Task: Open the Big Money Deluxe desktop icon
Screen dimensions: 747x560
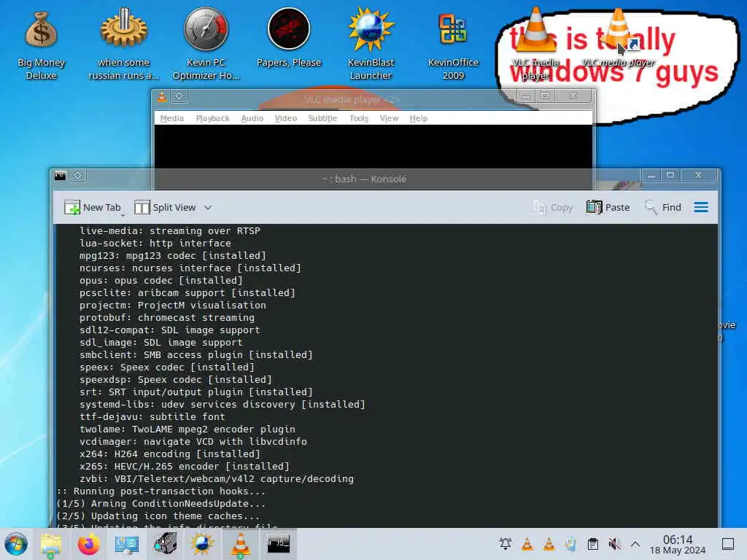Action: (41, 44)
